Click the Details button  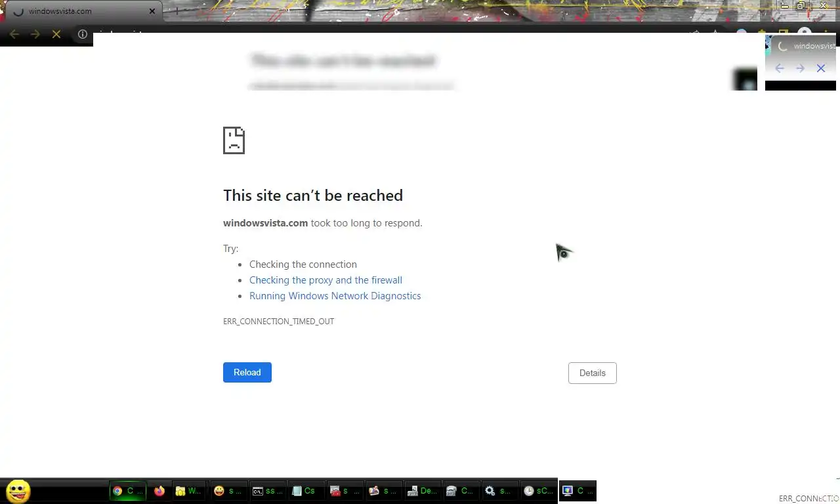[x=592, y=373]
